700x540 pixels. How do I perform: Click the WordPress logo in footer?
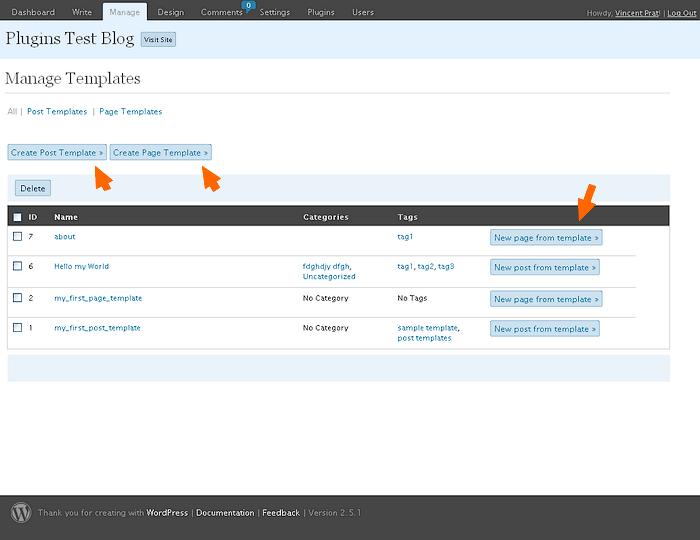[21, 512]
